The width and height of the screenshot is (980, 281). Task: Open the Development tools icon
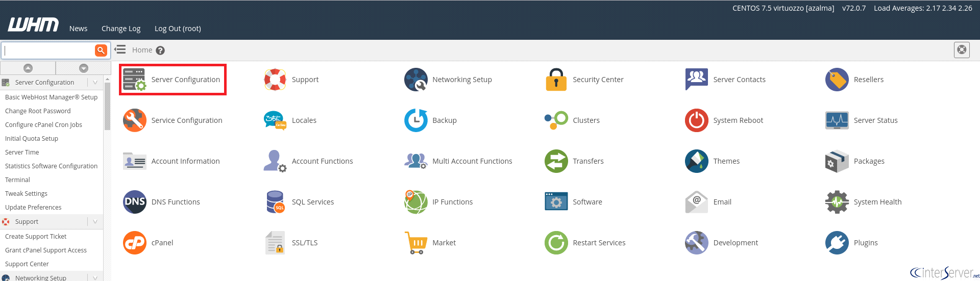(697, 243)
